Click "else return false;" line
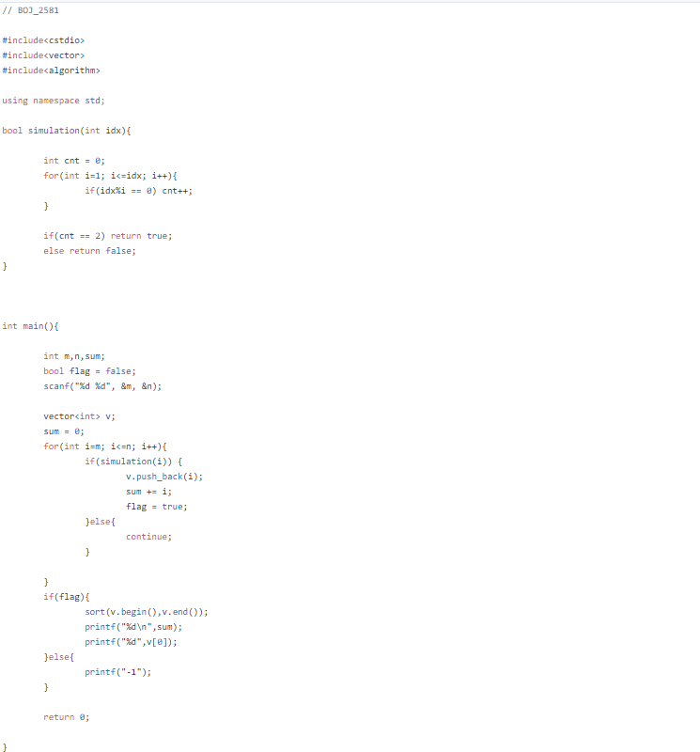The height and width of the screenshot is (752, 700). (89, 251)
